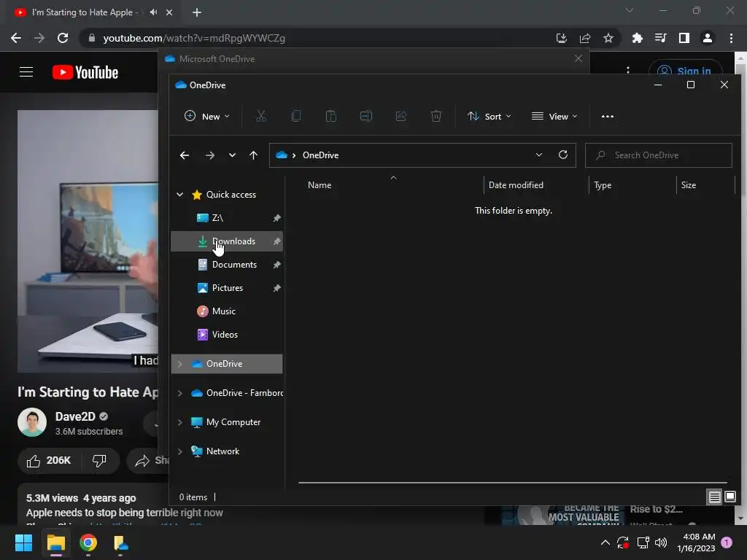The image size is (747, 560).
Task: Go up one folder level in explorer
Action: tap(253, 155)
